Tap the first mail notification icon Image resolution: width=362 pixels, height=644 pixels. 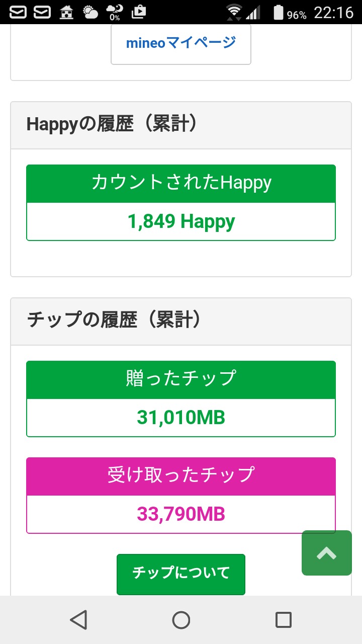pyautogui.click(x=18, y=12)
